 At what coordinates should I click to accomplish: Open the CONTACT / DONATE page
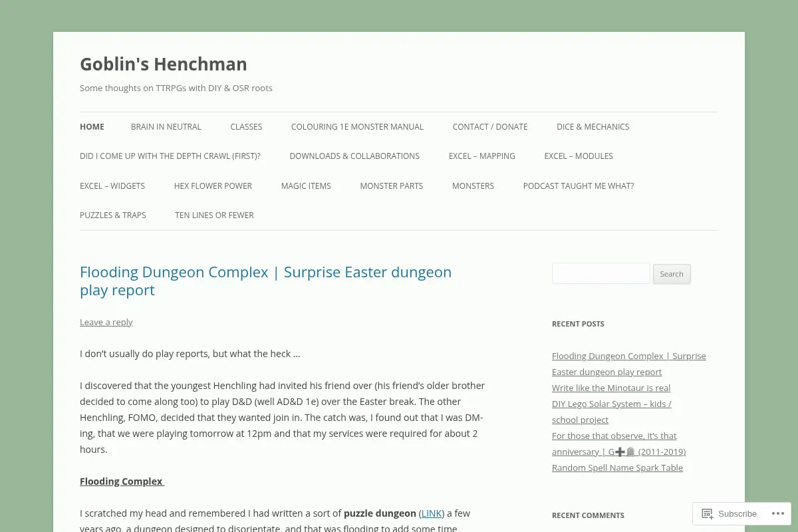click(x=490, y=127)
